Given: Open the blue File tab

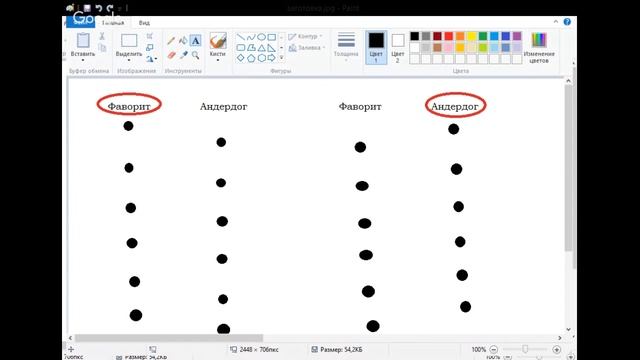Looking at the screenshot, I should [x=81, y=22].
